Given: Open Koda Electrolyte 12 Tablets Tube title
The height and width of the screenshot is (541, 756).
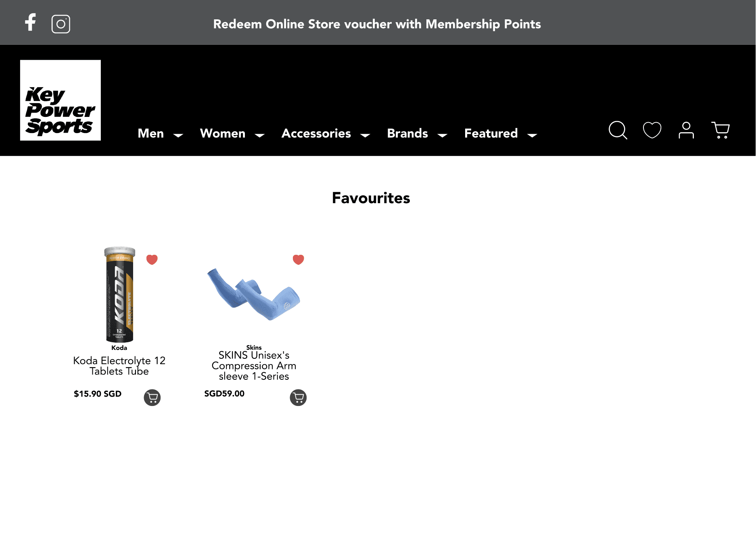Looking at the screenshot, I should [x=119, y=366].
